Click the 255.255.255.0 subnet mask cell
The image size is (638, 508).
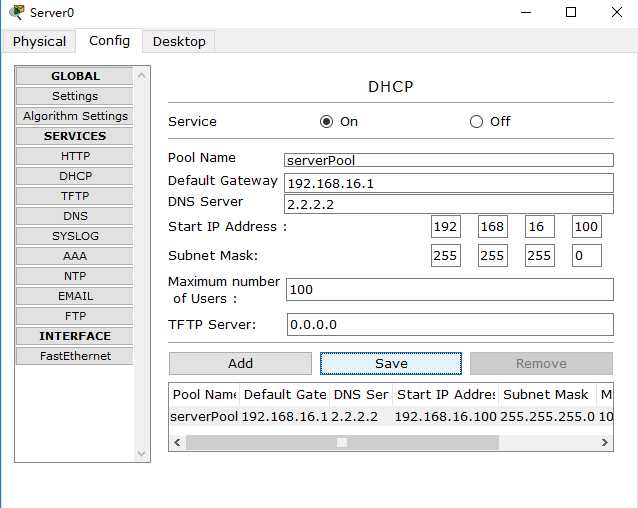(x=547, y=416)
